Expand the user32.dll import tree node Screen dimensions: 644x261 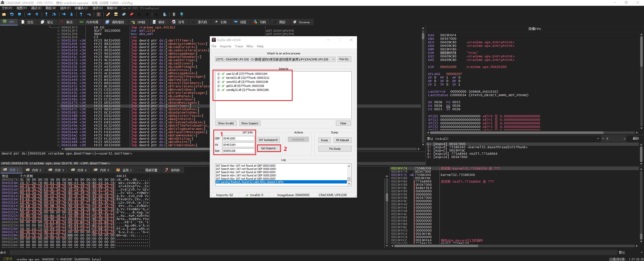(x=218, y=74)
